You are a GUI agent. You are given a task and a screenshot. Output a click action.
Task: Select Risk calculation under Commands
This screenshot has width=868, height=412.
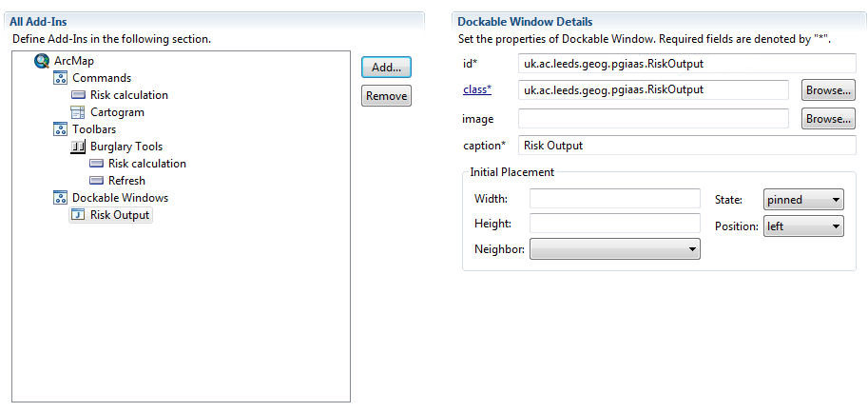click(129, 95)
